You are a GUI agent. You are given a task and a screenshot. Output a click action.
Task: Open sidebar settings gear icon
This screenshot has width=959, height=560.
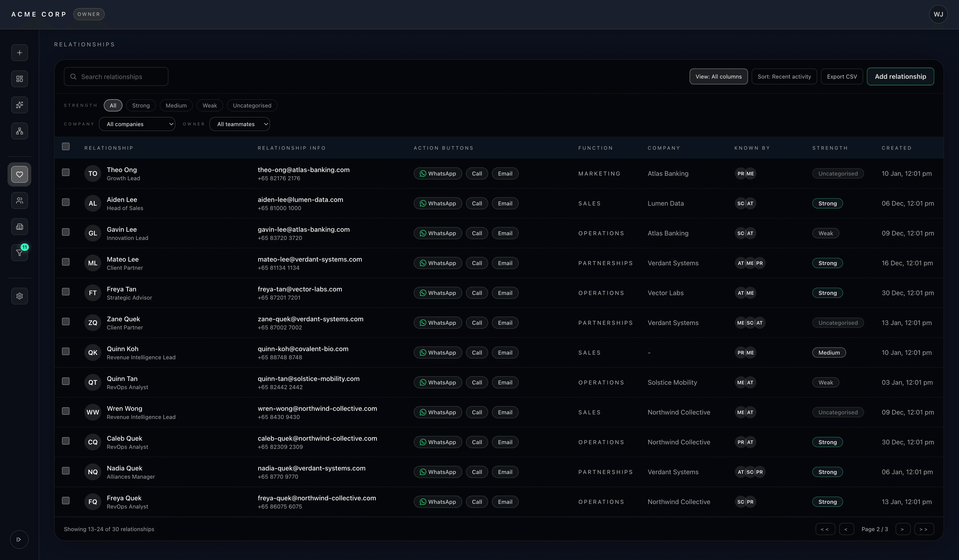pyautogui.click(x=19, y=296)
